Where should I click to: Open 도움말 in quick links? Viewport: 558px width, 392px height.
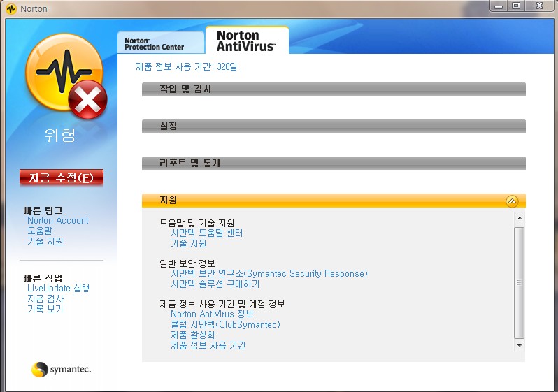point(40,231)
